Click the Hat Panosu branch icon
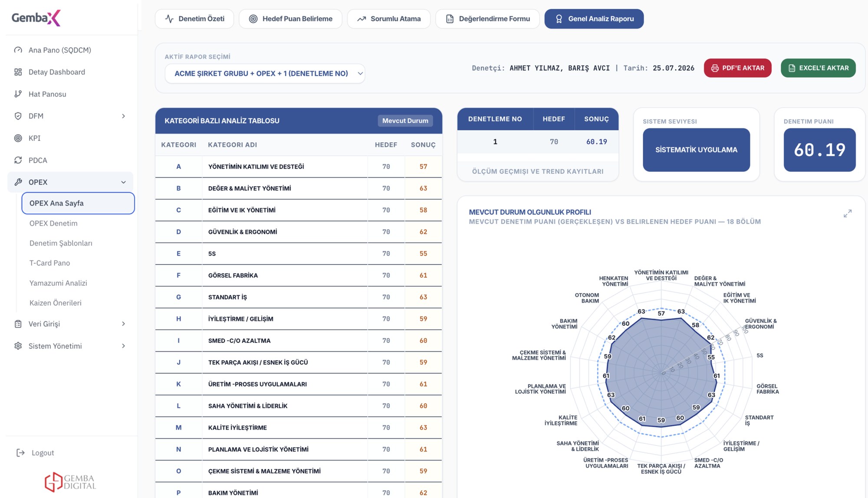This screenshot has width=868, height=498. 18,94
